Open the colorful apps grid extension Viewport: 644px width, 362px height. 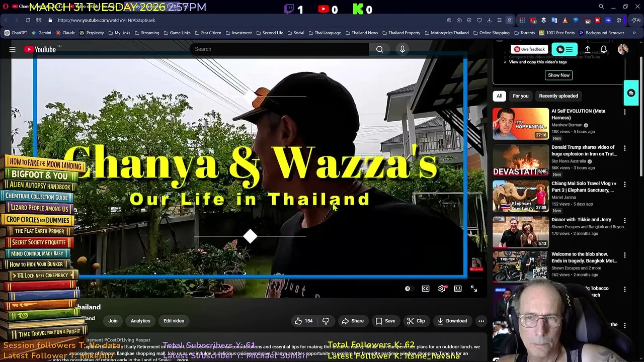(x=522, y=20)
